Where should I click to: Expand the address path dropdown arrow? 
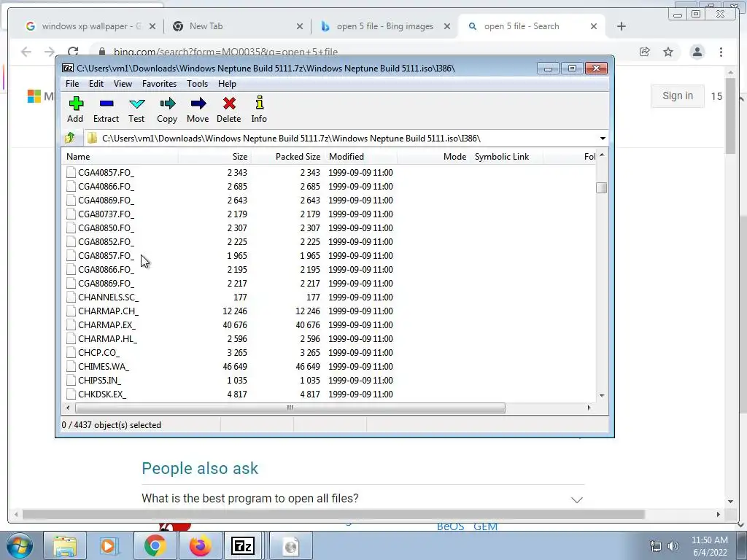(603, 139)
